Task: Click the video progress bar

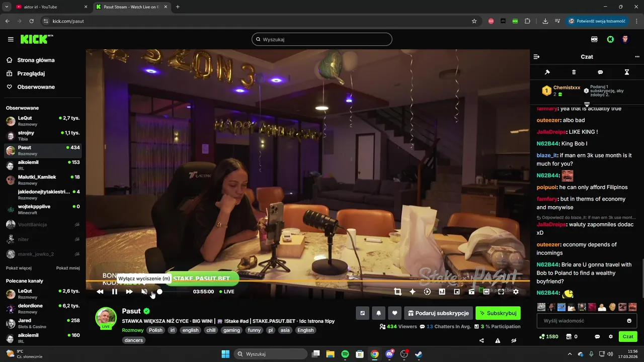Action: point(307,281)
